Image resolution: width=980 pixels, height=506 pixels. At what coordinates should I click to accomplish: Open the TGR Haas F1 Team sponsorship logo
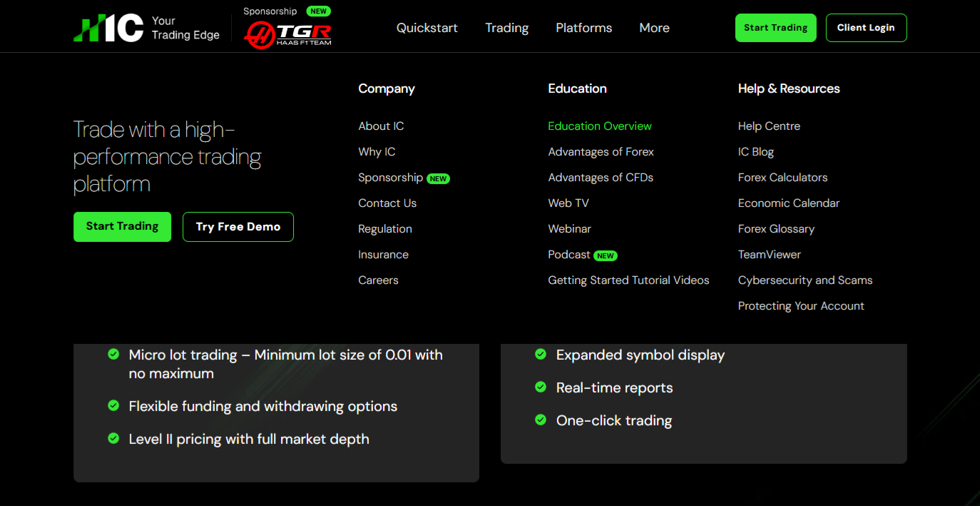coord(287,34)
